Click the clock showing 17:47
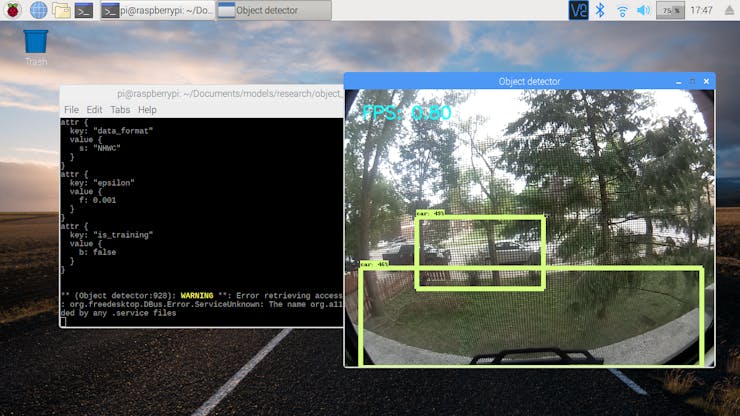Image resolution: width=740 pixels, height=416 pixels. (x=701, y=10)
